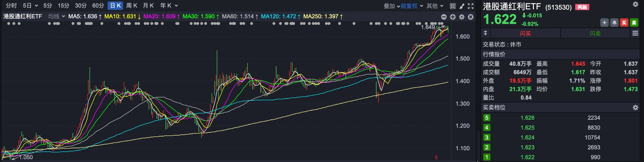
Task: Click the 闪买 quick buy button
Action: [525, 33]
